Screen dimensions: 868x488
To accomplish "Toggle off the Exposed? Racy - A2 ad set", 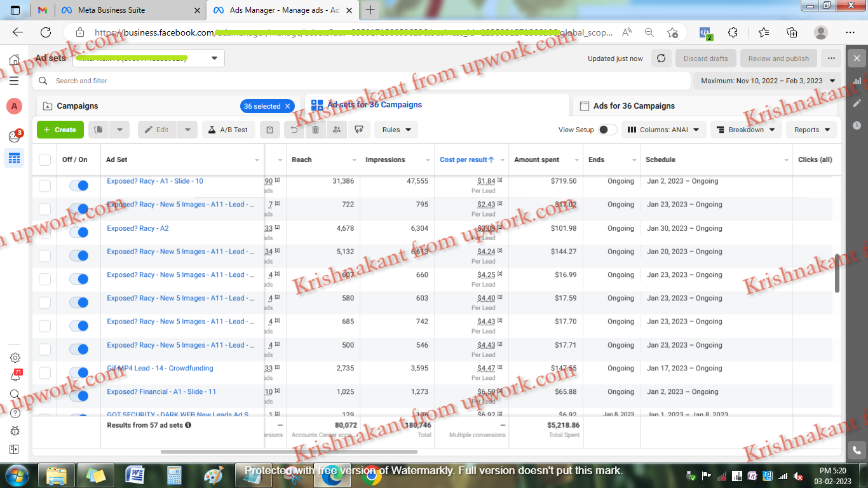I will tap(80, 232).
